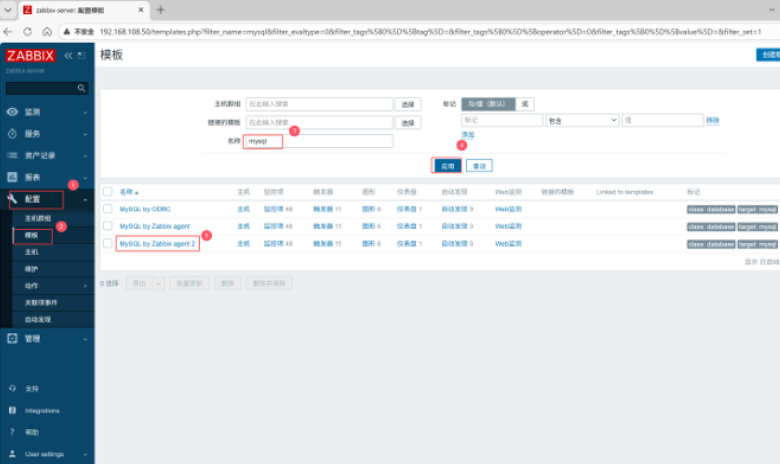The width and height of the screenshot is (780, 464).
Task: Click 选择 button for 主机群组
Action: click(408, 104)
